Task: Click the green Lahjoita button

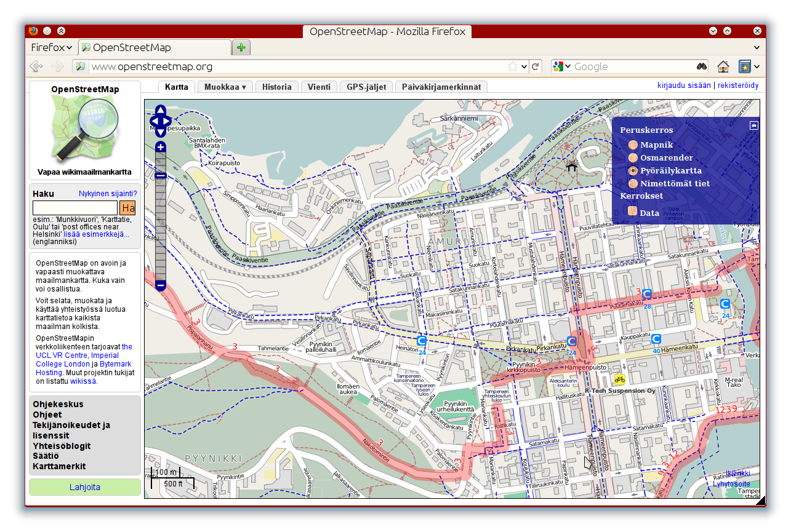Action: (x=85, y=487)
